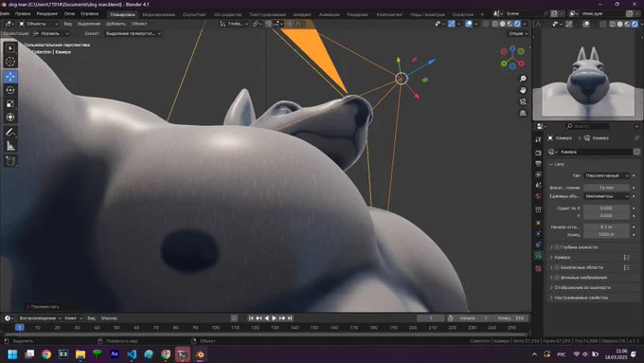Image resolution: width=644 pixels, height=363 pixels.
Task: Switch to the Моделирование workspace tab
Action: tap(158, 14)
